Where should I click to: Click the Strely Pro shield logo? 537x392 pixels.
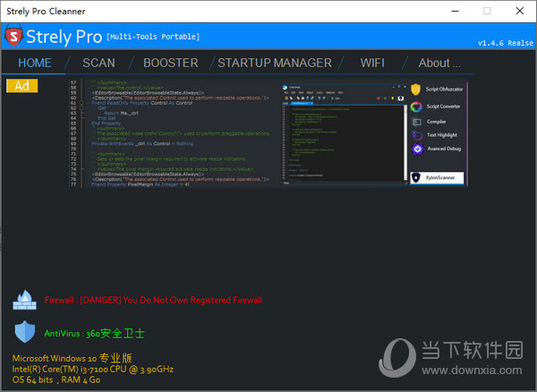13,36
